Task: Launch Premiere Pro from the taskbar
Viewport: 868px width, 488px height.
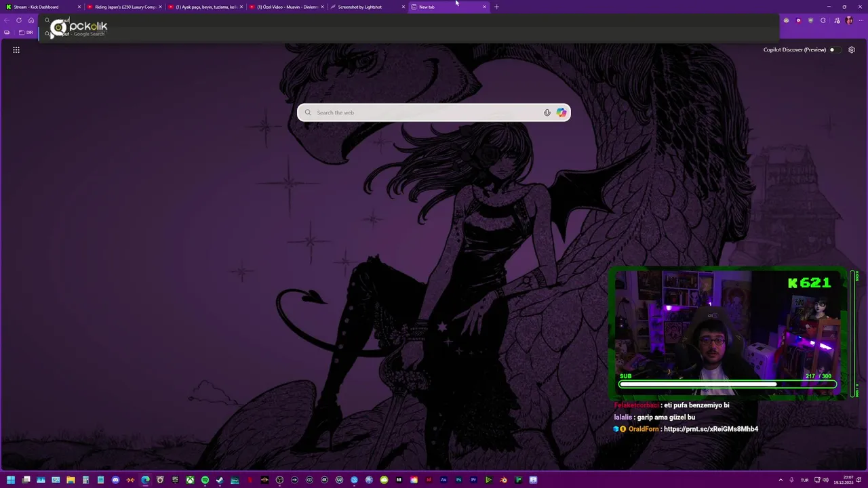Action: [473, 480]
